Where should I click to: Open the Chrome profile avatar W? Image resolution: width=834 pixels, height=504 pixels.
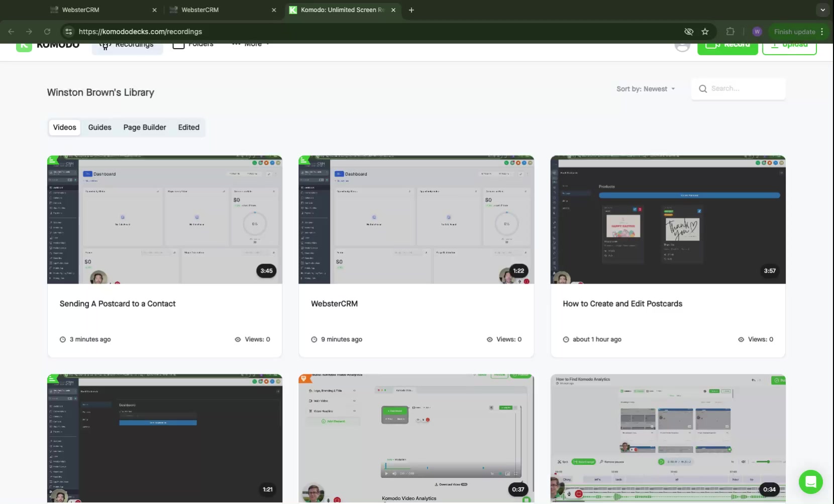757,32
